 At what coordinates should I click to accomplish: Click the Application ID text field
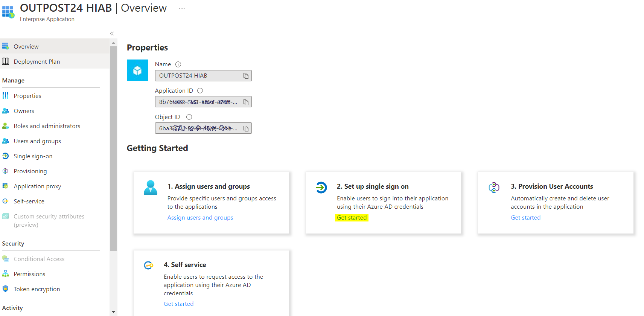tap(198, 102)
